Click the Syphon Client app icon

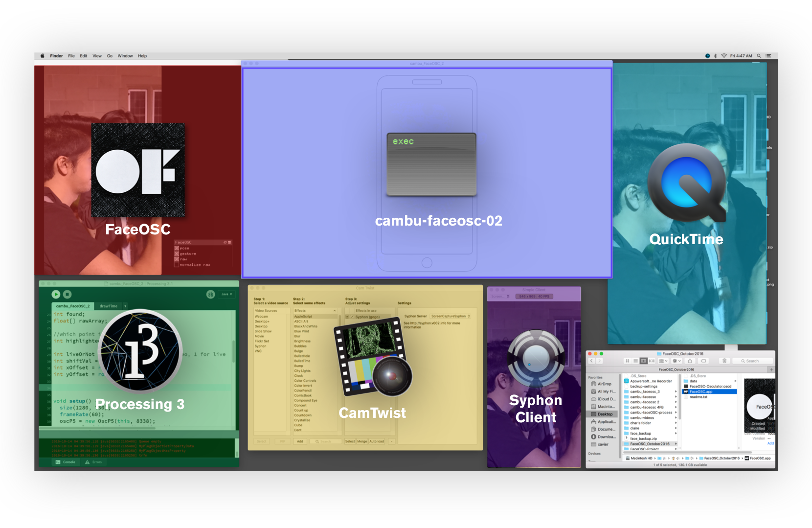tap(536, 359)
